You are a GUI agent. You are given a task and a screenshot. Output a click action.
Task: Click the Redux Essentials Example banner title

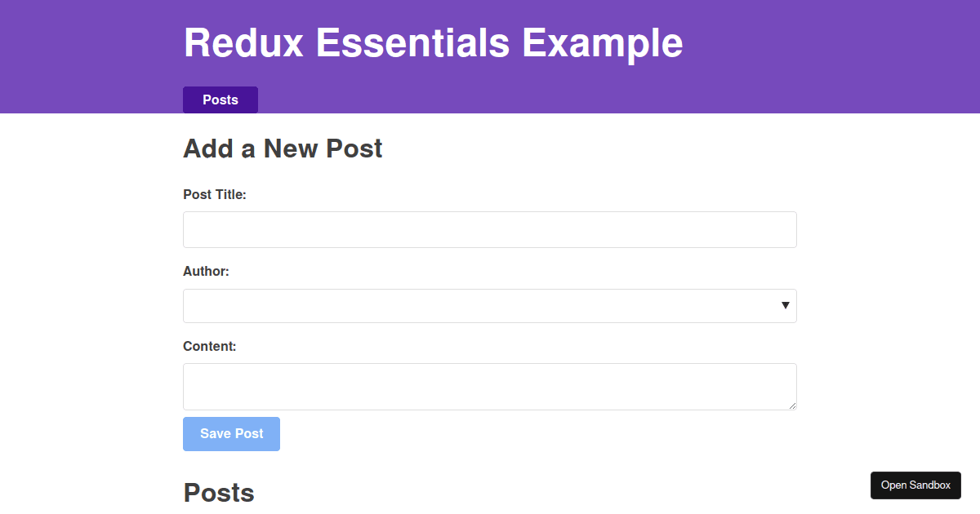(x=433, y=42)
